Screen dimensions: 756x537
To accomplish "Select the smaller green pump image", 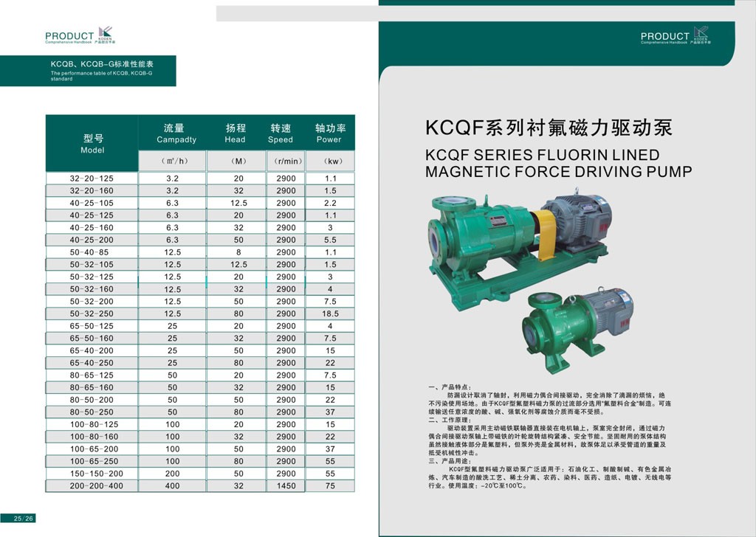I will 577,328.
